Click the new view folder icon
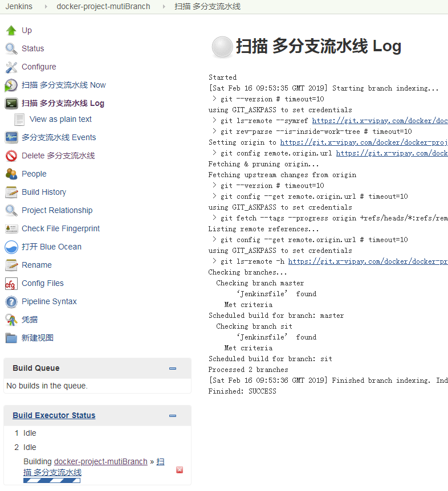448x491 pixels. pos(11,338)
